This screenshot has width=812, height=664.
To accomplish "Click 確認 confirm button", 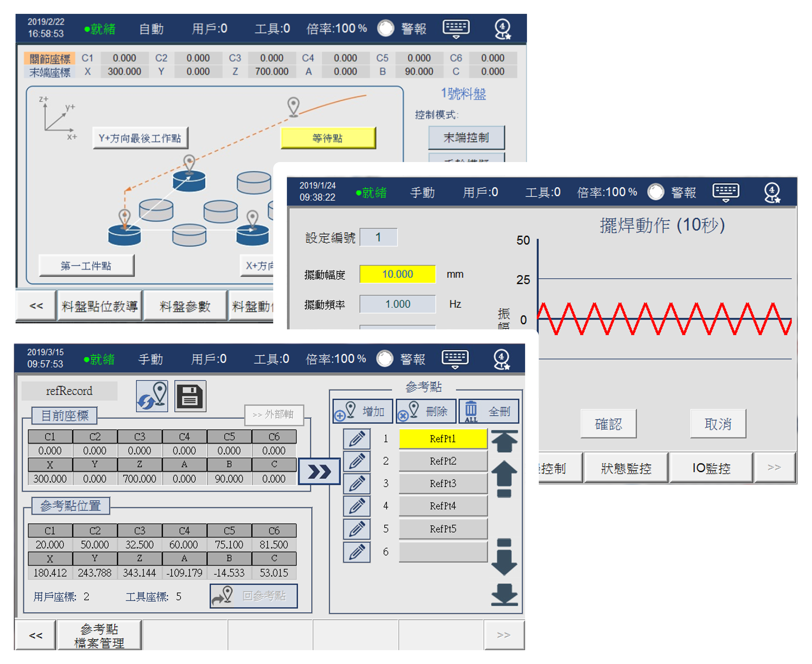I will tap(608, 424).
